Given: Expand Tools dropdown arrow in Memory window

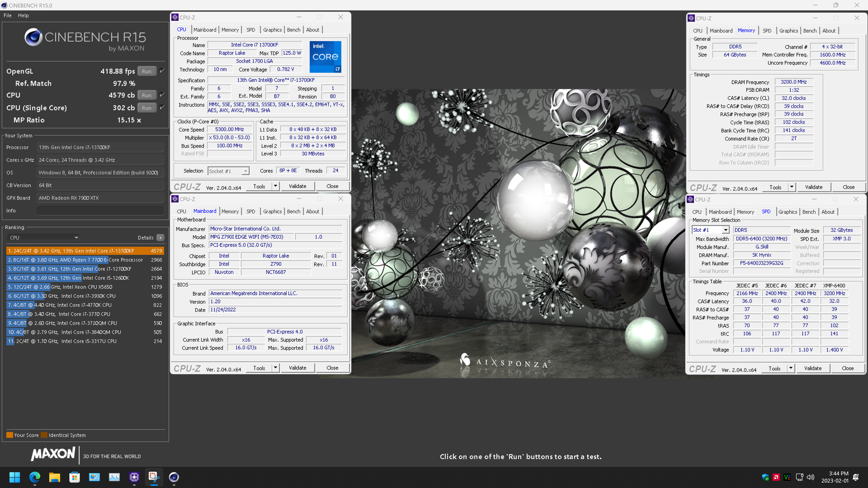Looking at the screenshot, I should click(792, 187).
